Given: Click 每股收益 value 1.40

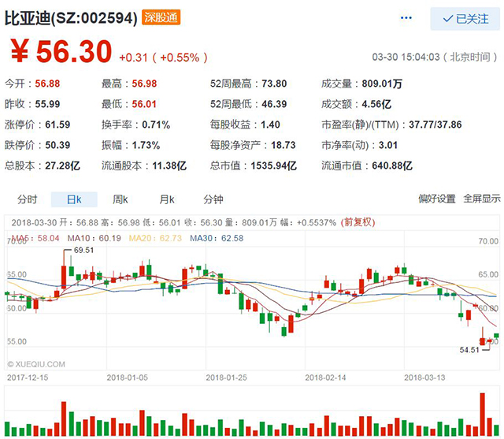Looking at the screenshot, I should 270,125.
